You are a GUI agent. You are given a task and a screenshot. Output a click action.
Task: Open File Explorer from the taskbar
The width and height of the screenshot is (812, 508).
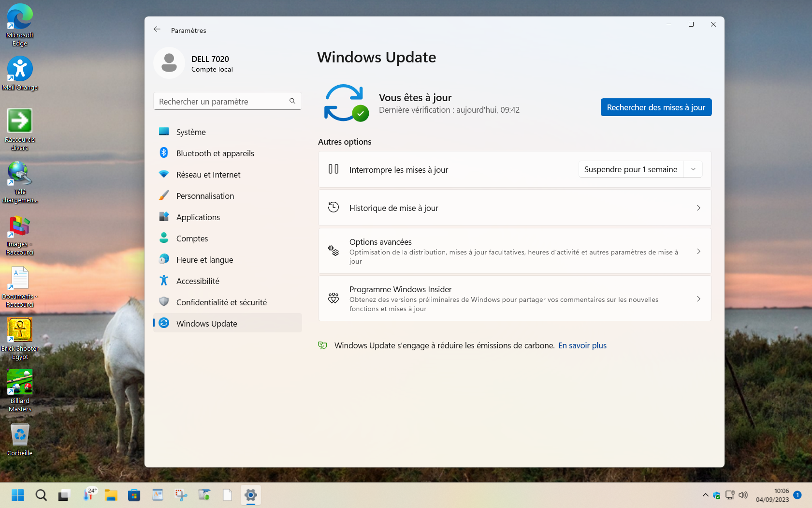[111, 495]
